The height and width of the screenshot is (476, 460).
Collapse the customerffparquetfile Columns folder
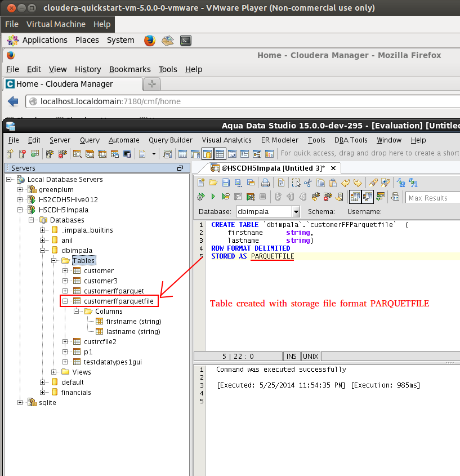(76, 311)
